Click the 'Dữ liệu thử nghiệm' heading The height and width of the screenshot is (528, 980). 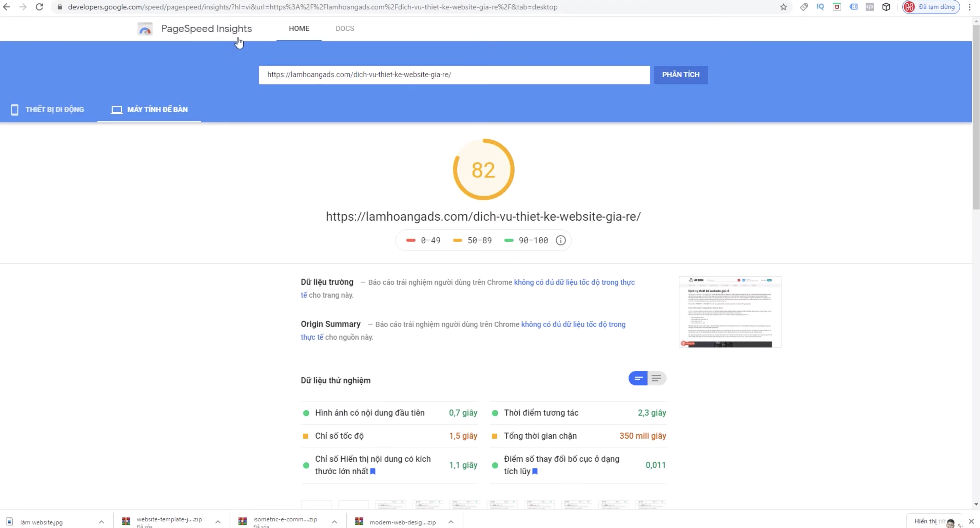[x=336, y=381]
